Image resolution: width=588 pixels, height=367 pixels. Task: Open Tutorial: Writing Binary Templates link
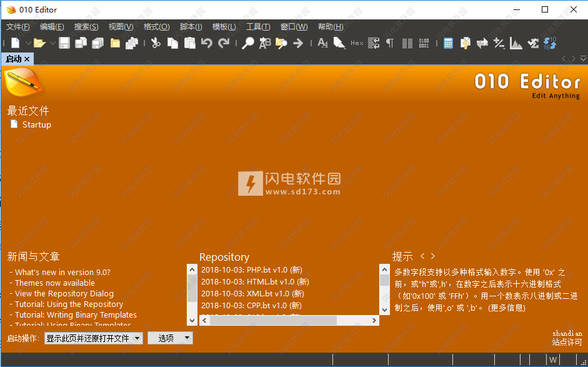[x=76, y=314]
